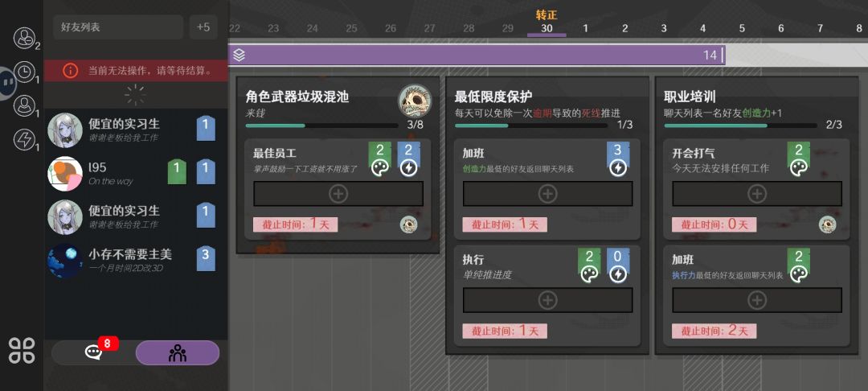
Task: Select day 4 on the timeline
Action: pyautogui.click(x=702, y=28)
